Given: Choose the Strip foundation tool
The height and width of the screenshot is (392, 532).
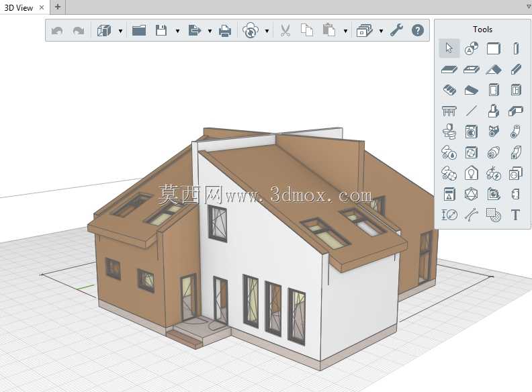Looking at the screenshot, I should pyautogui.click(x=516, y=111).
